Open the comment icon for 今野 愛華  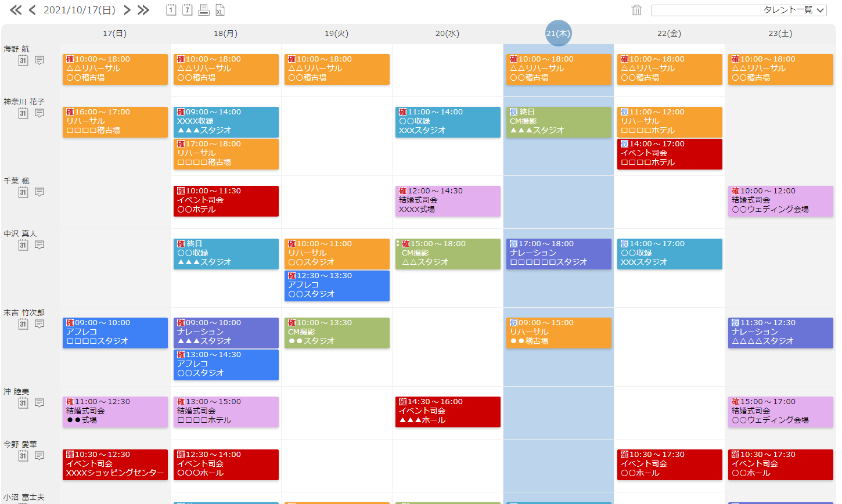click(39, 456)
